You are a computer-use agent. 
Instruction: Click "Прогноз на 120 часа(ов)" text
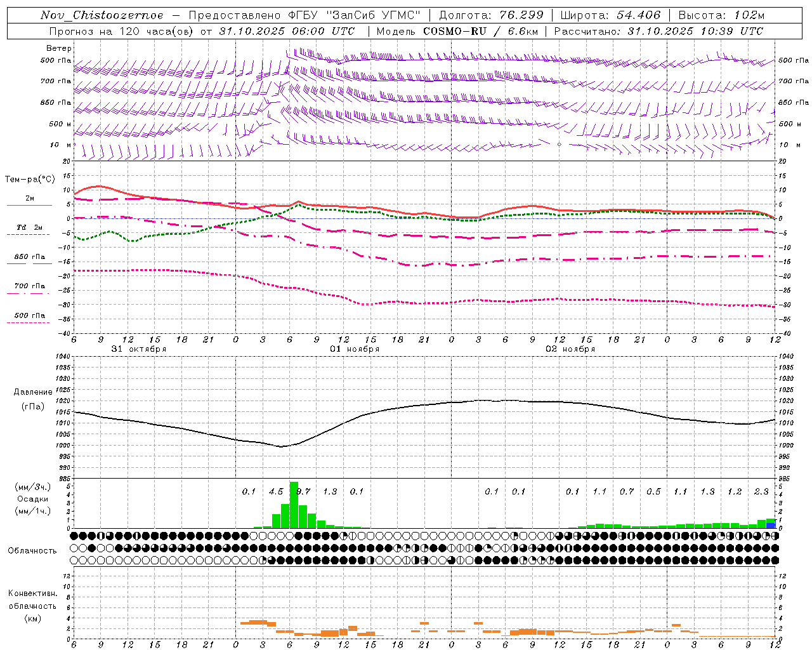(122, 31)
